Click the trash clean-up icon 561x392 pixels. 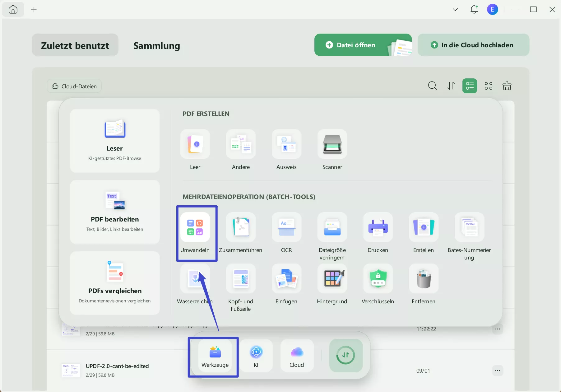[507, 86]
